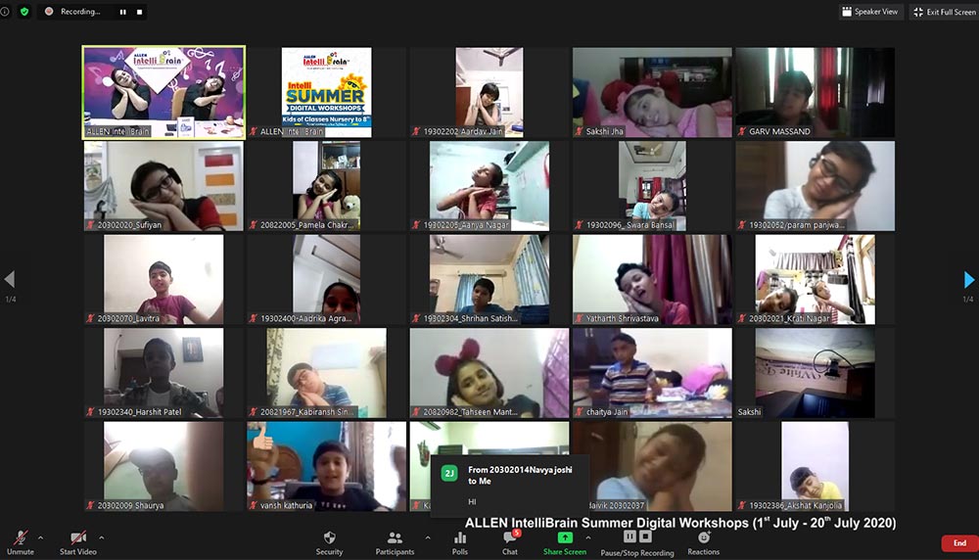The height and width of the screenshot is (560, 979).
Task: Select 19302304_Shrihan Satish... video tile
Action: (489, 280)
